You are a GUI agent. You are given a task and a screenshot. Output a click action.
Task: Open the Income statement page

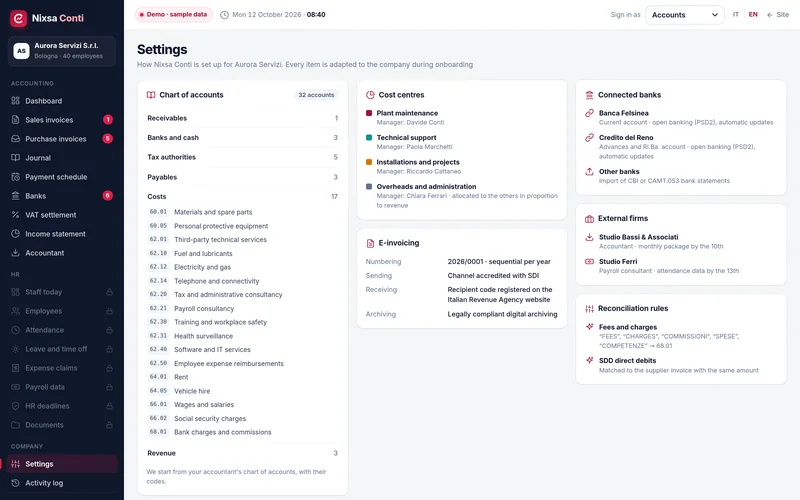62,234
